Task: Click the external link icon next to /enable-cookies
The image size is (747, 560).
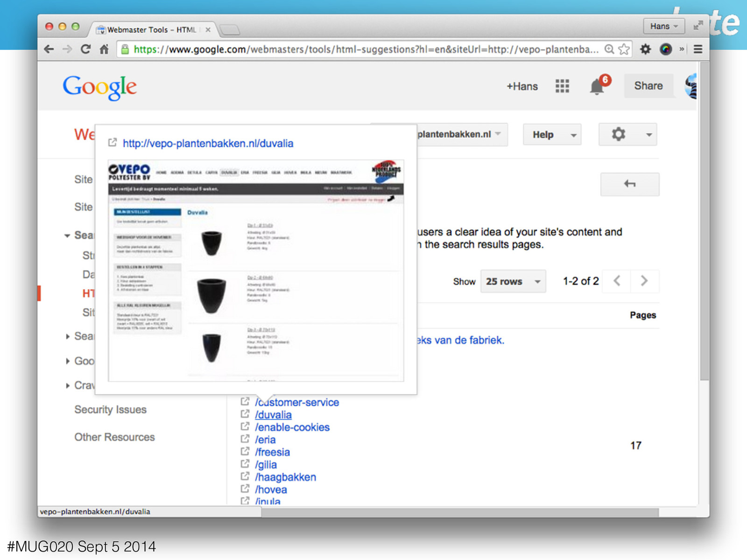Action: pos(245,427)
